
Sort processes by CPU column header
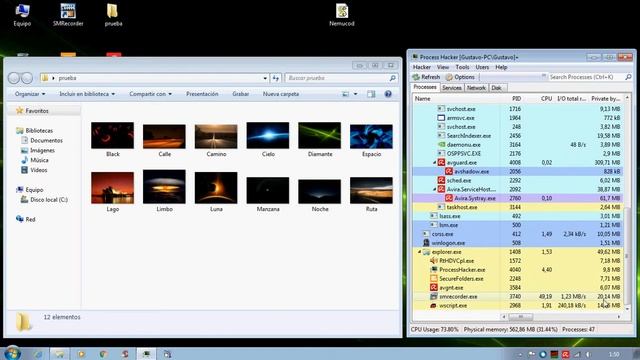click(x=546, y=99)
